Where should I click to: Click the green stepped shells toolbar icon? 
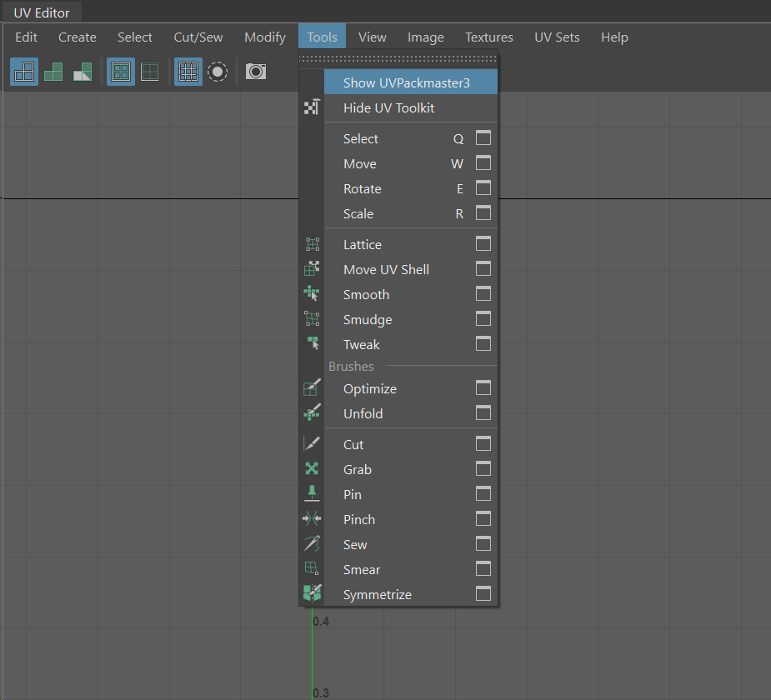[53, 72]
